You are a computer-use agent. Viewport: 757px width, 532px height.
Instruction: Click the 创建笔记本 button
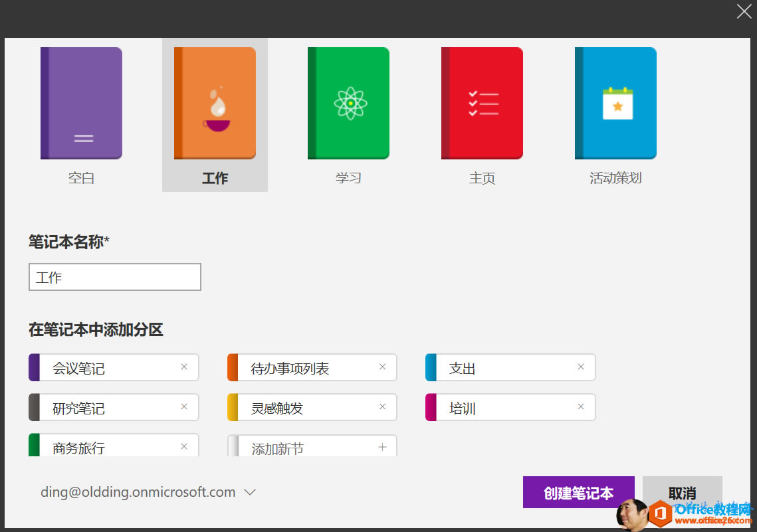pyautogui.click(x=578, y=492)
